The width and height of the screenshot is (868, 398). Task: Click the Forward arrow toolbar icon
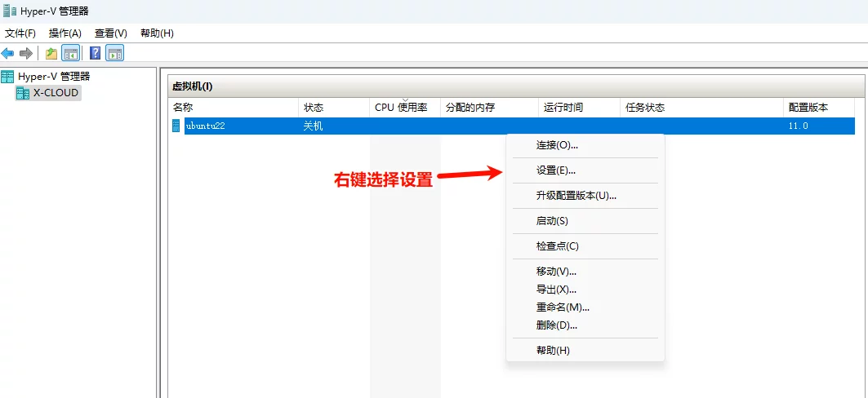tap(25, 54)
